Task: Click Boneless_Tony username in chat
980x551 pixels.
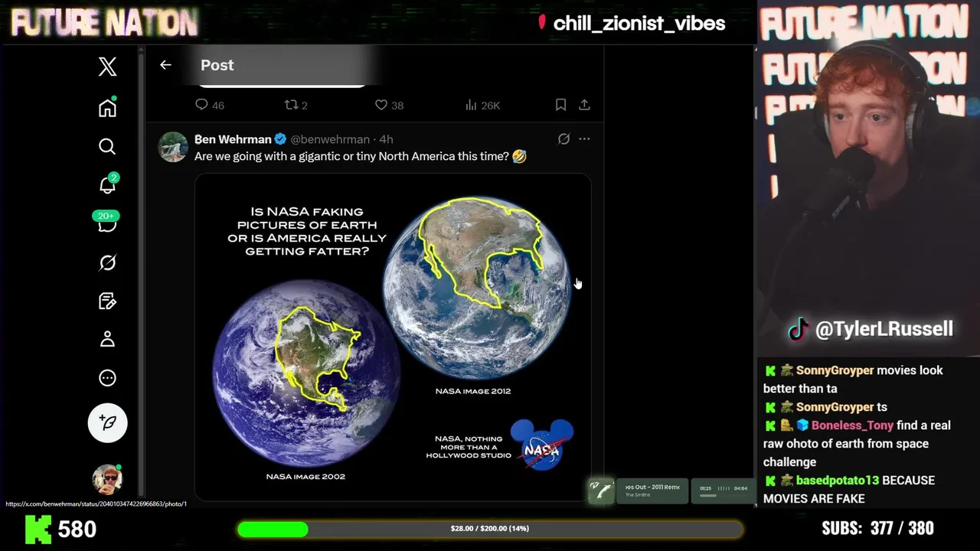Action: (853, 425)
